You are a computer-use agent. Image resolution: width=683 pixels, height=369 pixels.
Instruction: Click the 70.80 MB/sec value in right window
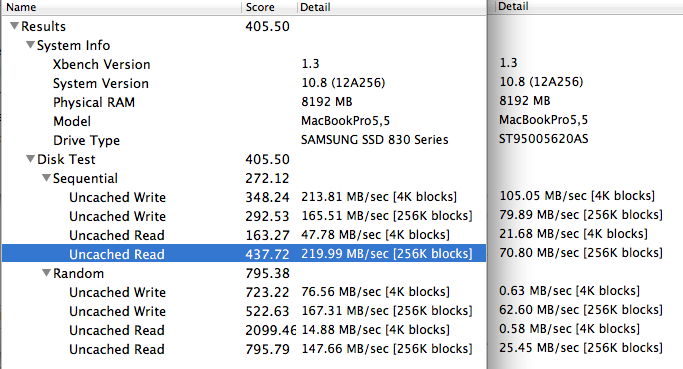(581, 253)
